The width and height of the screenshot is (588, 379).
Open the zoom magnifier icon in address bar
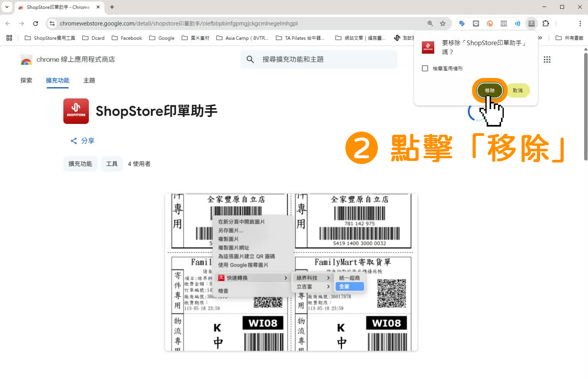(430, 24)
